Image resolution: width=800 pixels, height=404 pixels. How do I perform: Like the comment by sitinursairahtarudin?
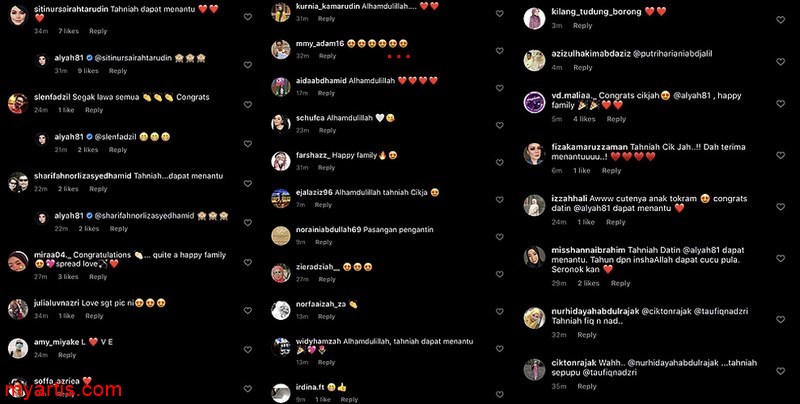click(247, 17)
